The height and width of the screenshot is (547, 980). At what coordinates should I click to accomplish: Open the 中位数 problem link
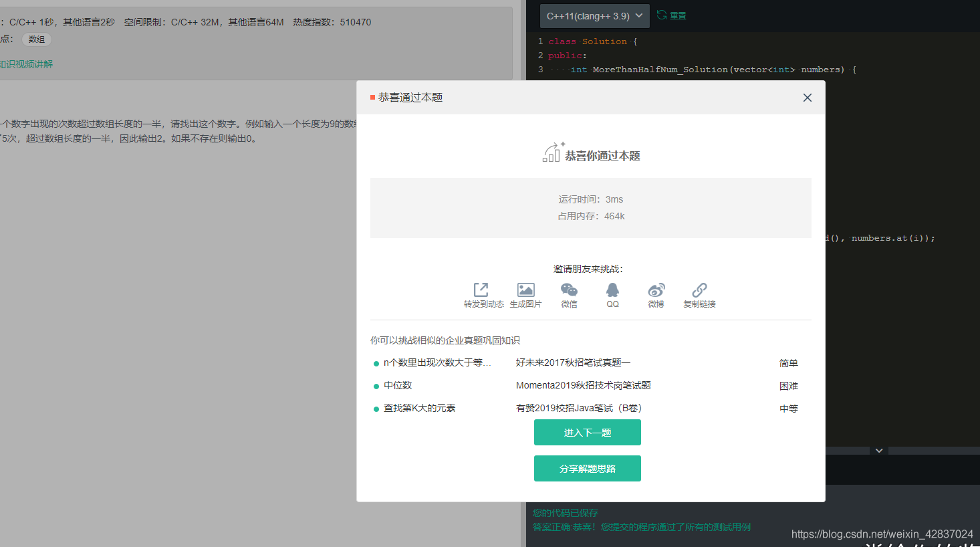[x=398, y=385]
